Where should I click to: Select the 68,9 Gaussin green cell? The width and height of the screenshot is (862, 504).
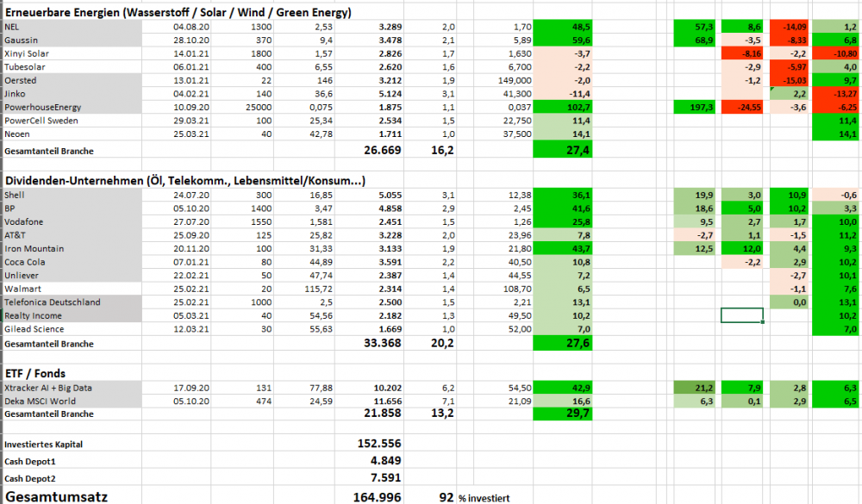[x=694, y=40]
